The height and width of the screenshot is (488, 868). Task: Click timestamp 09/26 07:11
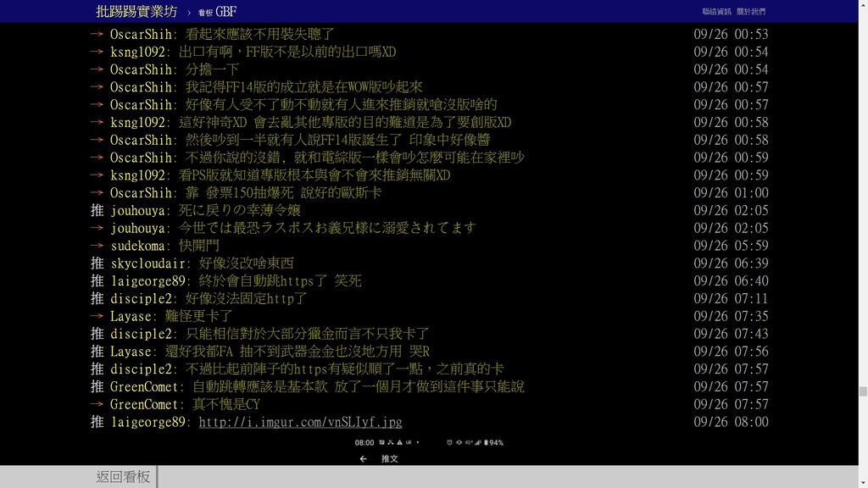731,299
